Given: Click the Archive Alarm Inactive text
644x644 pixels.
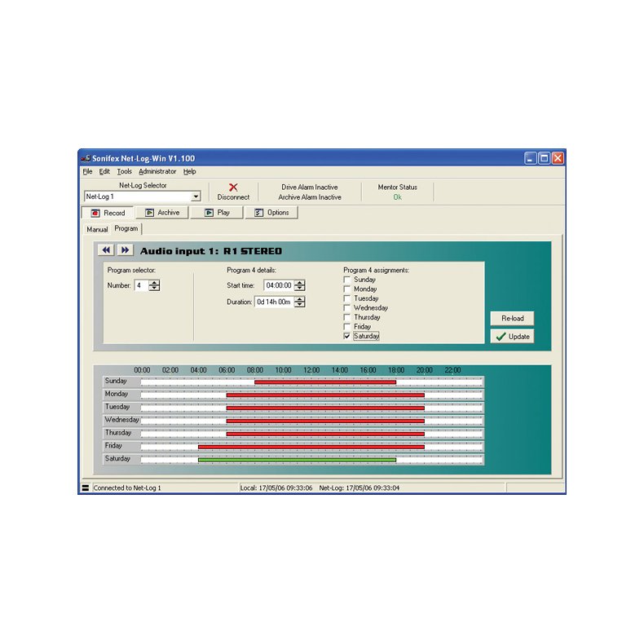Looking at the screenshot, I should tap(310, 197).
